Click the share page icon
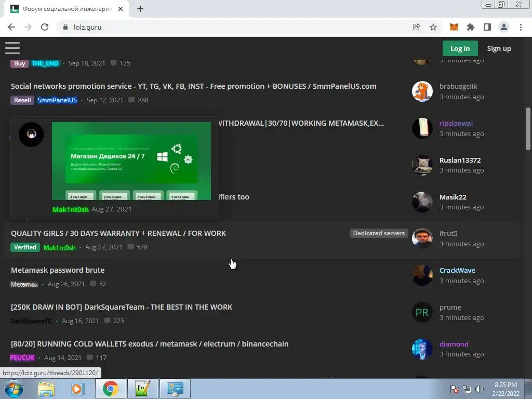Viewport: 532px width, 399px height. coord(416,27)
